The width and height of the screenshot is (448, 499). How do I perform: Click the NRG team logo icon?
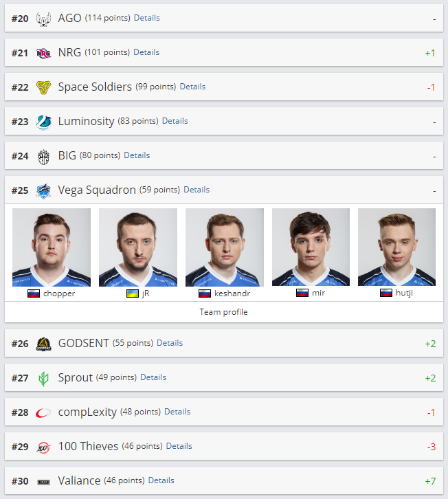[x=43, y=53]
